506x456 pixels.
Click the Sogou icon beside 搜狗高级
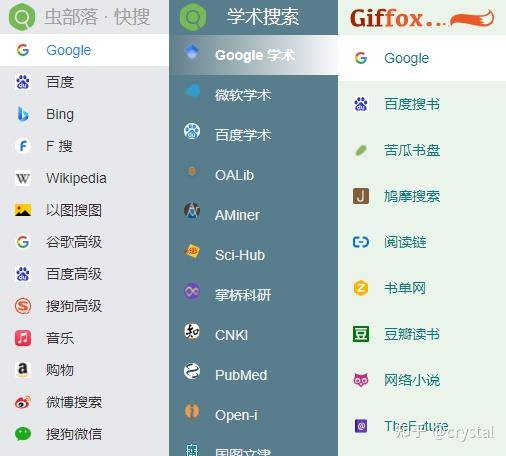tap(23, 306)
